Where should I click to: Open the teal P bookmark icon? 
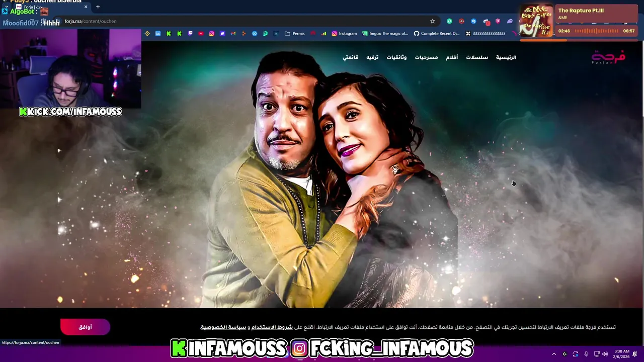265,34
